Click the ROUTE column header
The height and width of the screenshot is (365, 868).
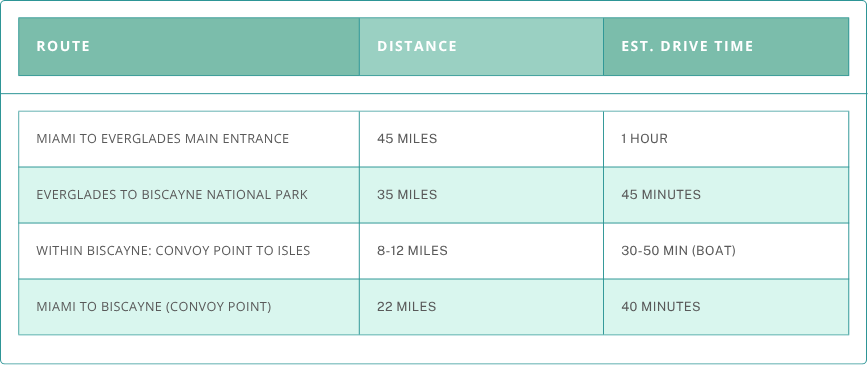(x=189, y=47)
